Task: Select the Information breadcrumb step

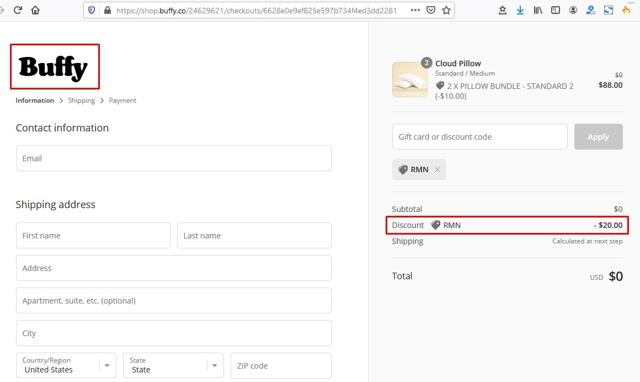Action: tap(35, 100)
